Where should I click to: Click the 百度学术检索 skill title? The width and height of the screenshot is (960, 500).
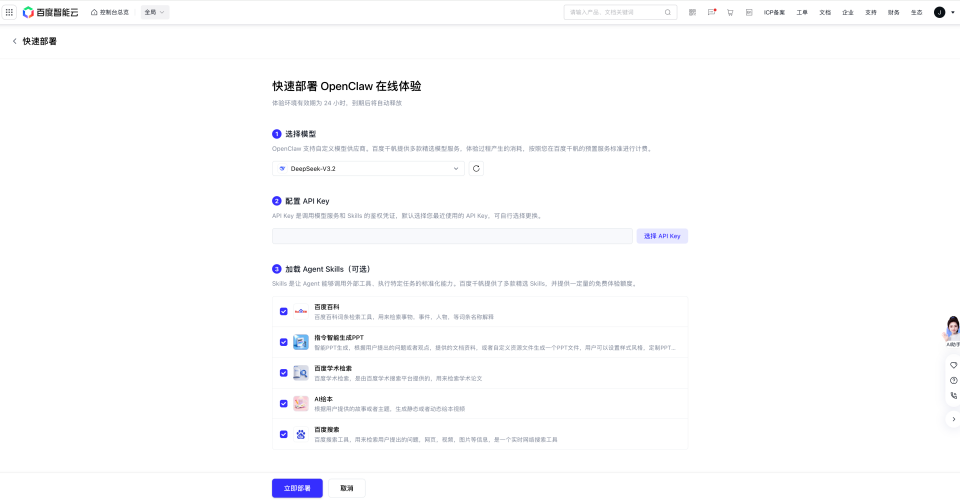pyautogui.click(x=333, y=368)
